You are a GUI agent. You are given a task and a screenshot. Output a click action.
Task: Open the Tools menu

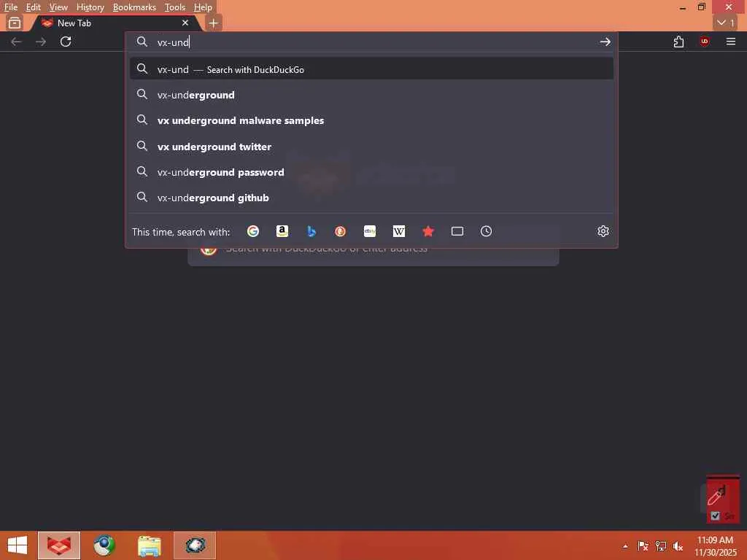175,7
